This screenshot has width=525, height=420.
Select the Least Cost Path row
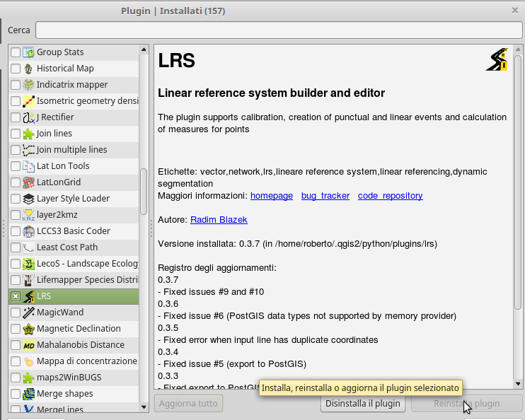click(x=74, y=247)
